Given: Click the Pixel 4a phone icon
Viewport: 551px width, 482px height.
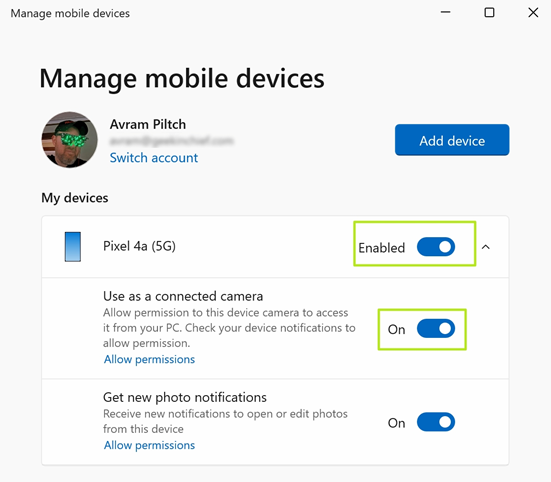Looking at the screenshot, I should tap(73, 247).
